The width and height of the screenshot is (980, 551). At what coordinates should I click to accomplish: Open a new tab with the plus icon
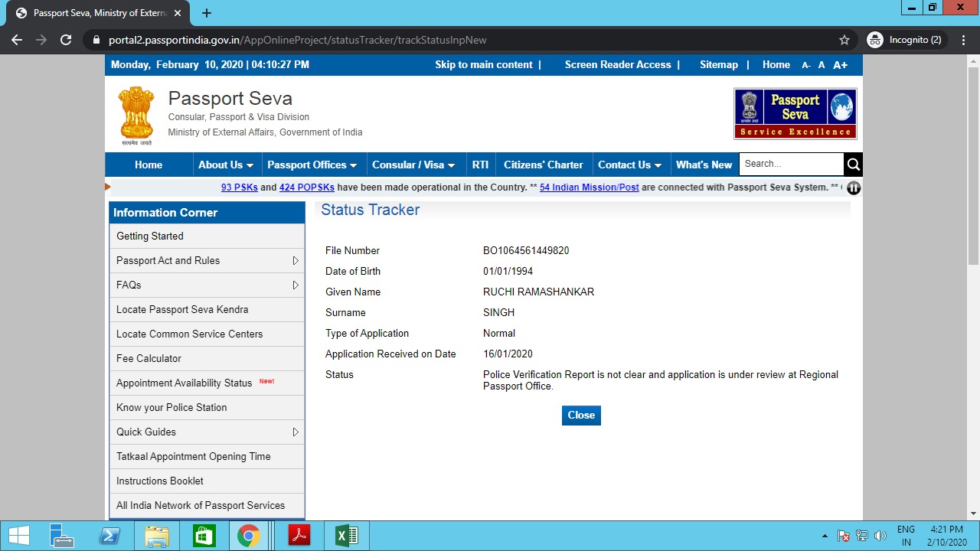tap(207, 13)
